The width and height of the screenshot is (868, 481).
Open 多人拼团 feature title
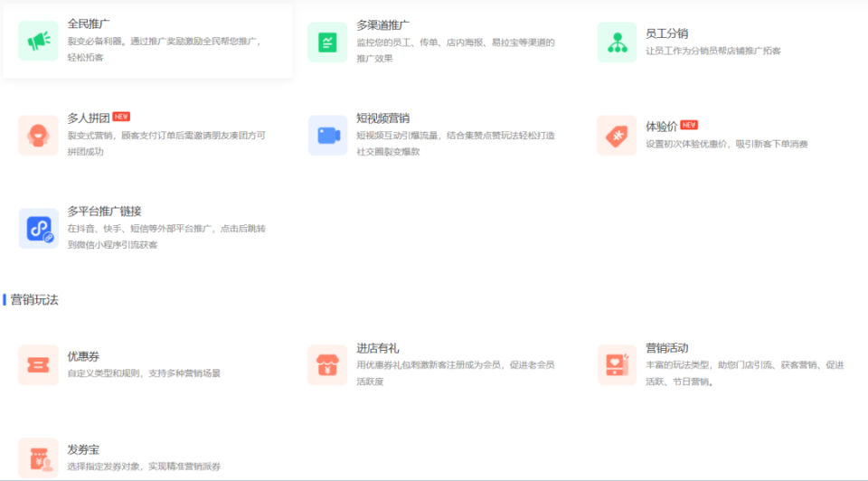click(x=89, y=118)
